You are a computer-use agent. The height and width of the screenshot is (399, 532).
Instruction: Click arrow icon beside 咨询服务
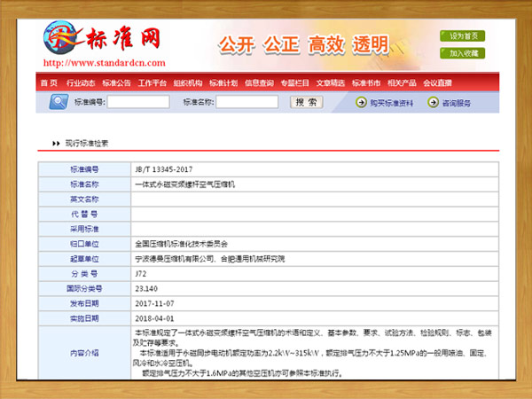click(433, 102)
